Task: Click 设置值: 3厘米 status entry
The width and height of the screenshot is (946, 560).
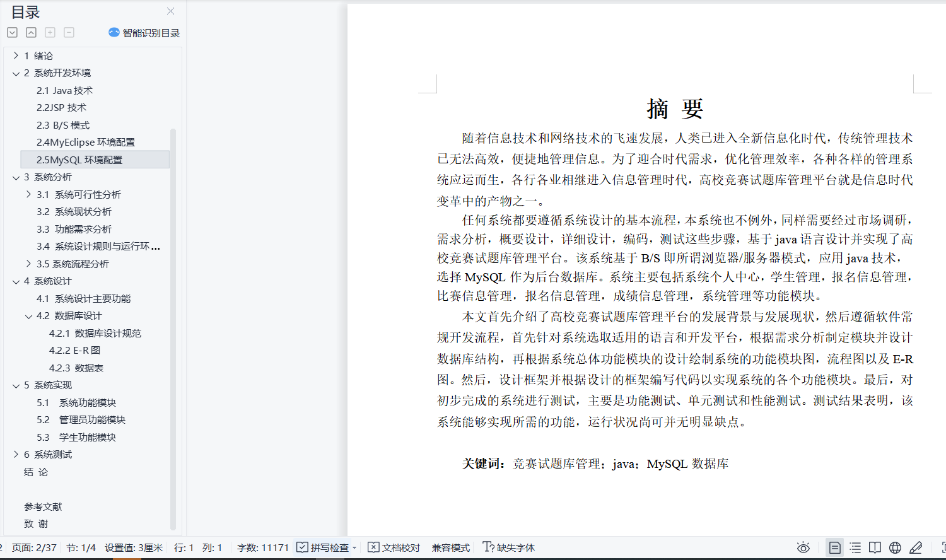Action: pos(134,547)
